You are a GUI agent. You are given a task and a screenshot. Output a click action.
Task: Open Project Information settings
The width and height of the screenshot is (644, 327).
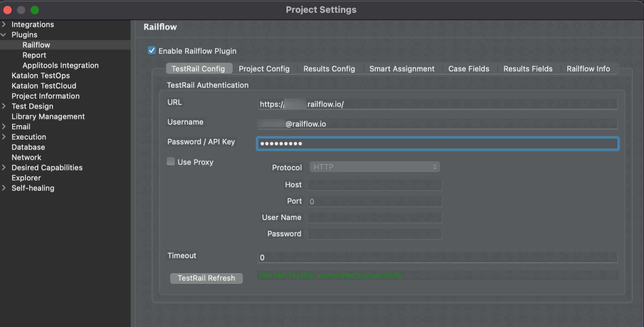[45, 96]
